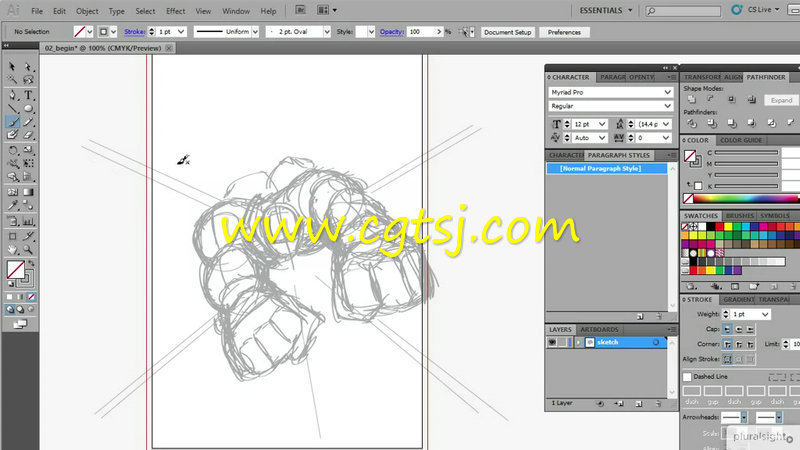Select the Paintbrush tool

tap(12, 122)
